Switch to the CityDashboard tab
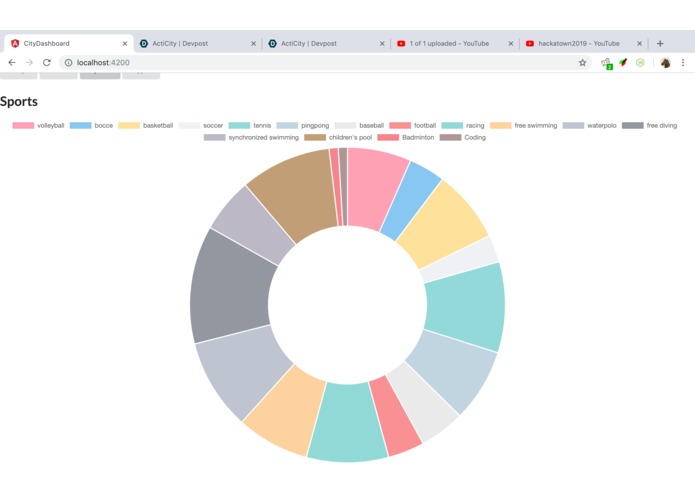 [69, 43]
